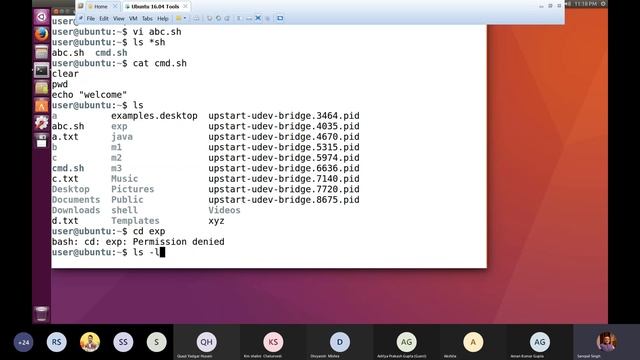The height and width of the screenshot is (360, 640).
Task: Open the View menu in VMware
Action: (119, 19)
